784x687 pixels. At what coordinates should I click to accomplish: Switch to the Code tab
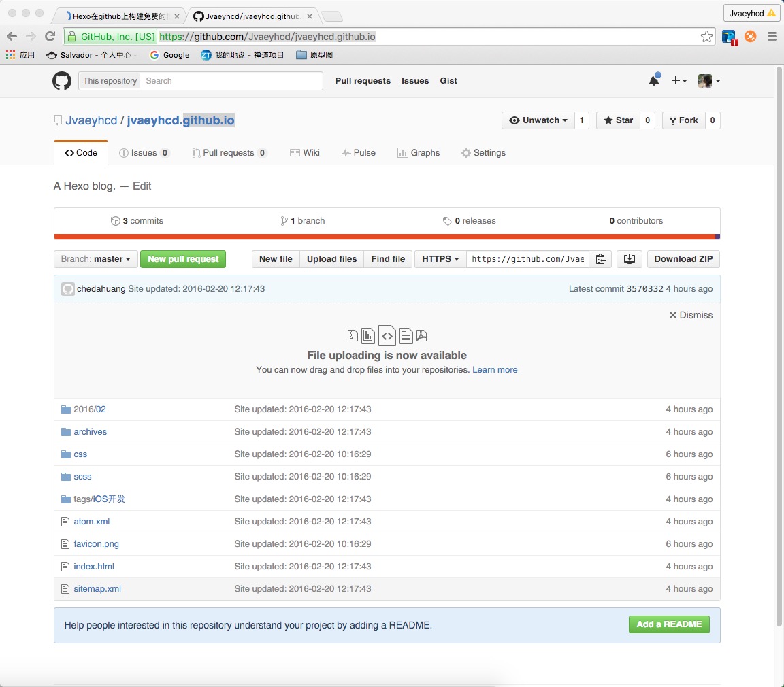point(81,153)
